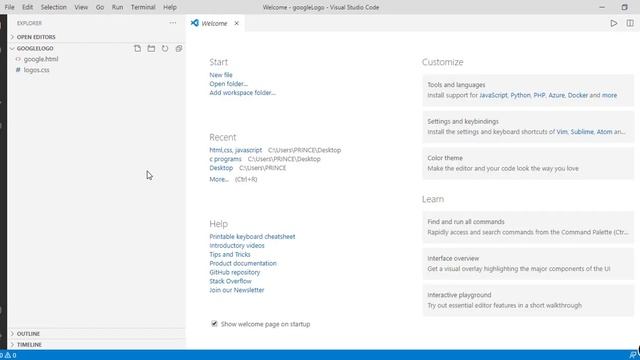The width and height of the screenshot is (640, 360).
Task: Open recent html,css, javascript folder
Action: (x=236, y=150)
